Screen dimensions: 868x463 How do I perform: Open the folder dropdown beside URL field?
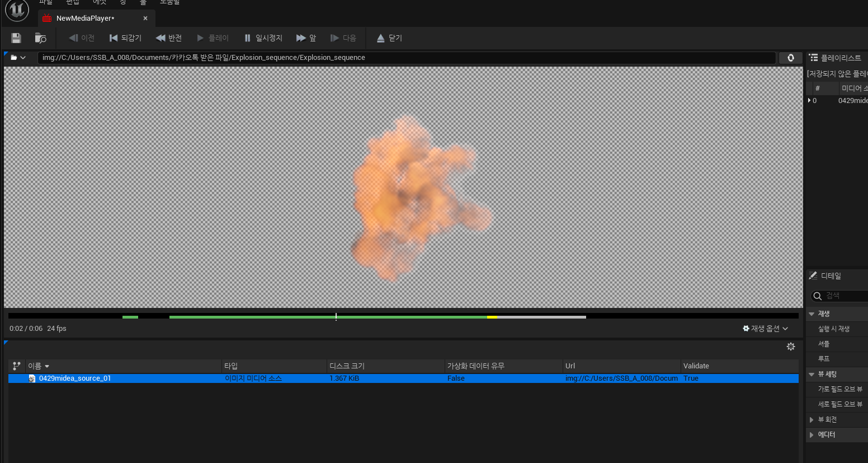18,58
